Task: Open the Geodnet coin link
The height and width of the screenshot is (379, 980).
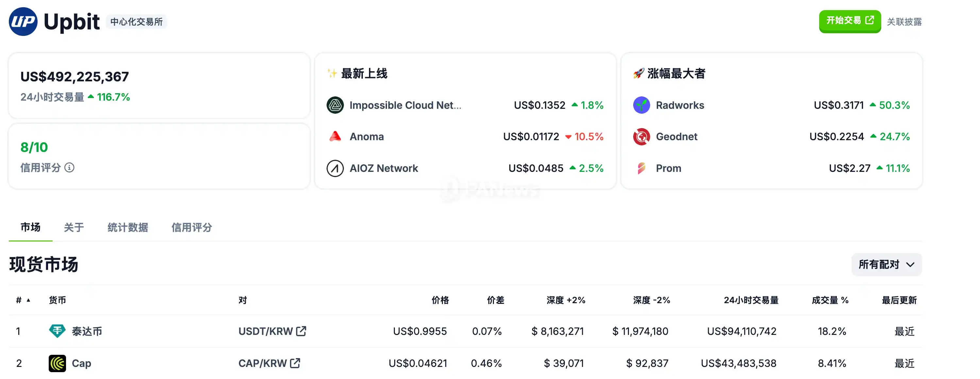Action: (x=676, y=137)
